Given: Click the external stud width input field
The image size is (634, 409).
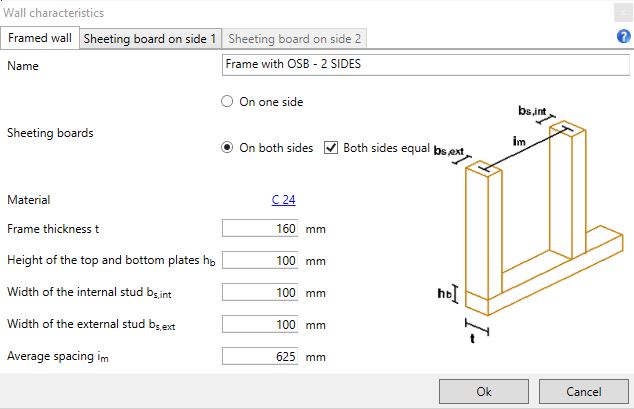Looking at the screenshot, I should pyautogui.click(x=261, y=325).
